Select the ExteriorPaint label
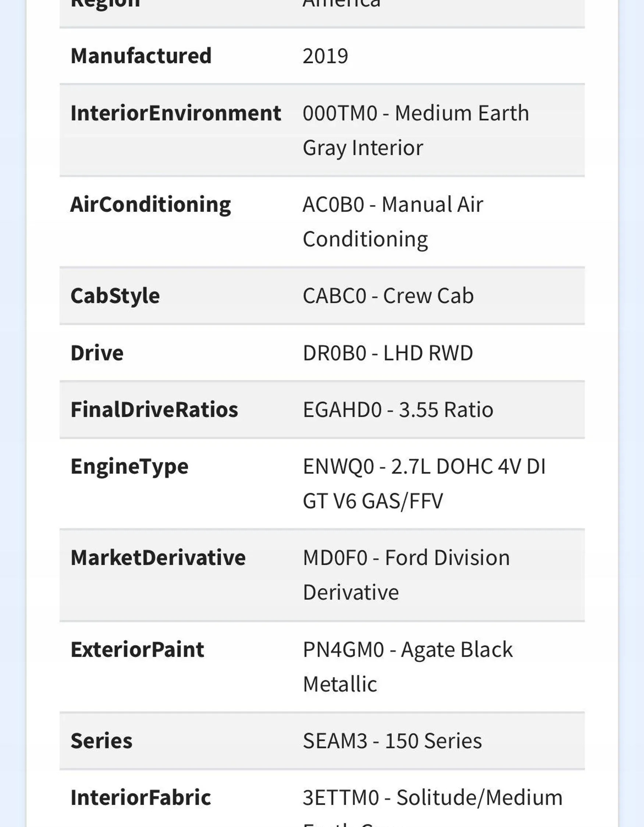Viewport: 644px width, 827px height. click(137, 650)
